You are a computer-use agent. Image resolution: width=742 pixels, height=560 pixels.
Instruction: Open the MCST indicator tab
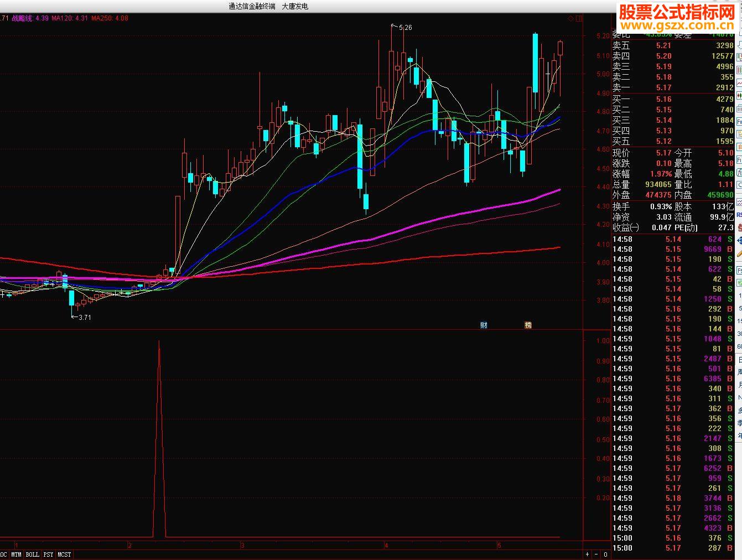click(x=64, y=554)
